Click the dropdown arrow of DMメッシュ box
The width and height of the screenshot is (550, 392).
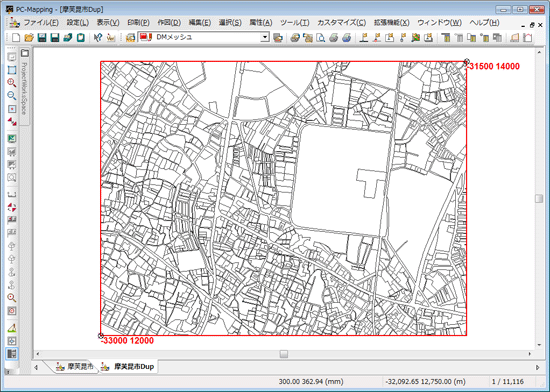(265, 37)
